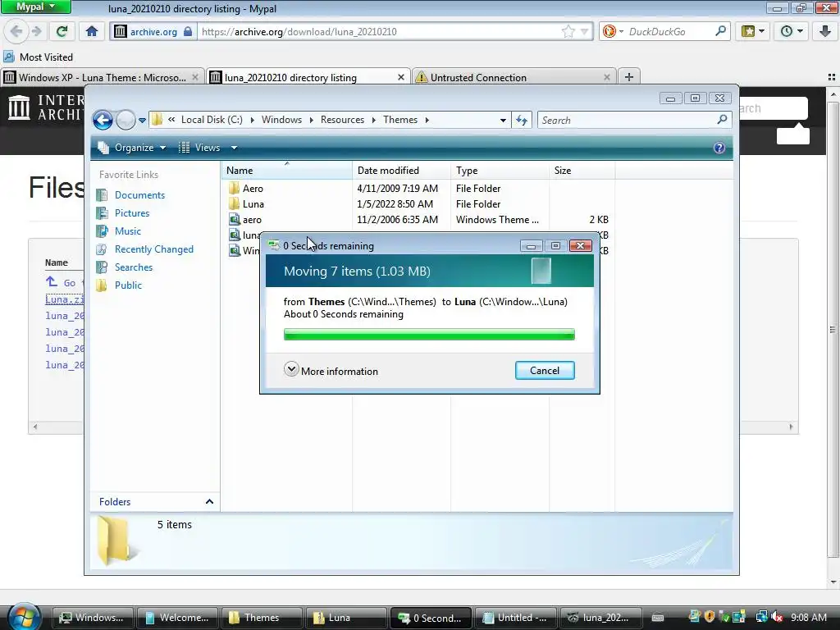
Task: Cancel the file move operation
Action: click(545, 371)
